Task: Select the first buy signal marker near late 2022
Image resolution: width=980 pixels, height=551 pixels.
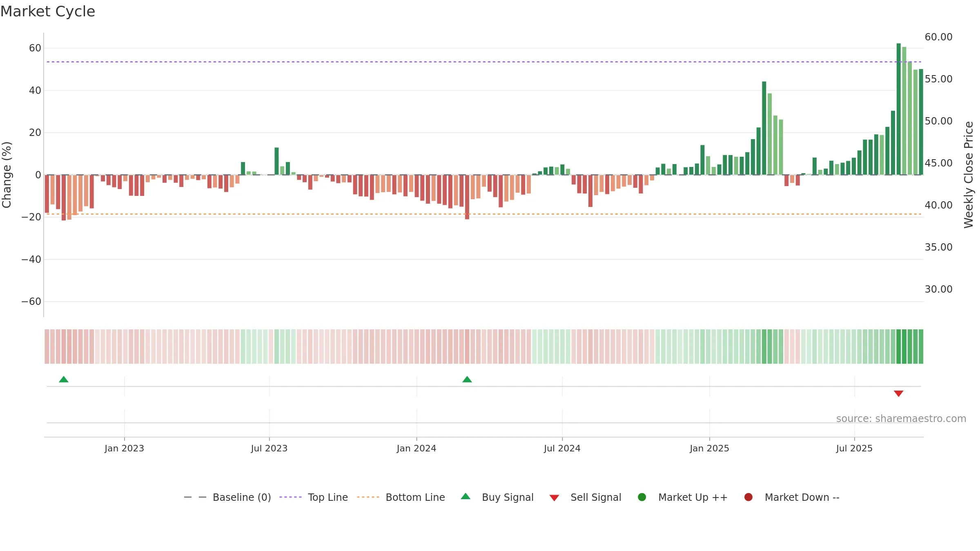Action: click(64, 380)
